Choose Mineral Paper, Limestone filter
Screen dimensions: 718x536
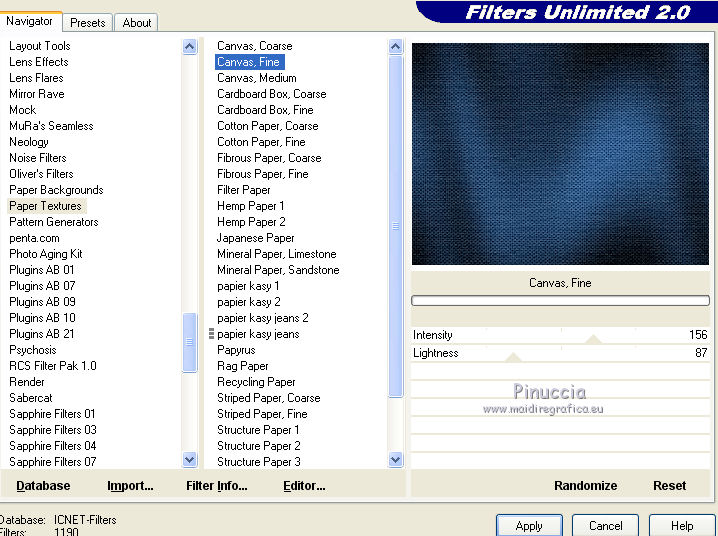pyautogui.click(x=277, y=254)
